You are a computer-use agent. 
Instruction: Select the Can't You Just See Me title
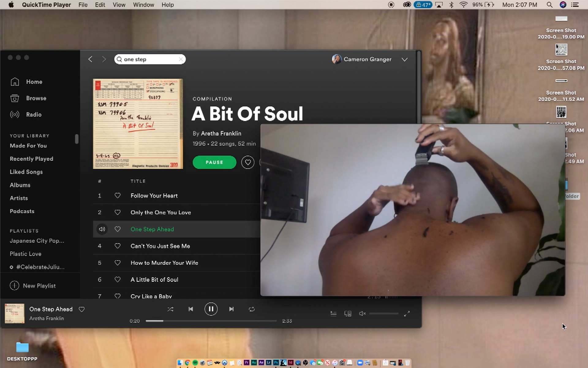click(160, 246)
